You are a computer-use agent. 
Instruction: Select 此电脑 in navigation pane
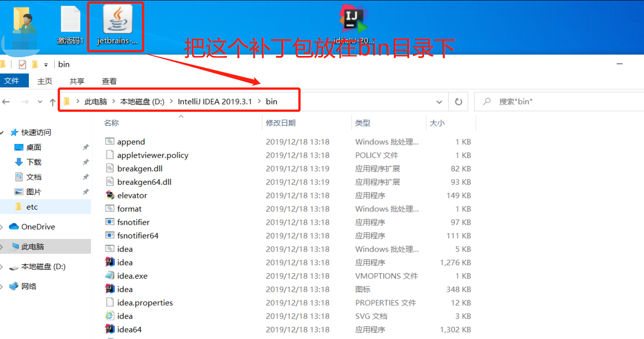[x=32, y=247]
